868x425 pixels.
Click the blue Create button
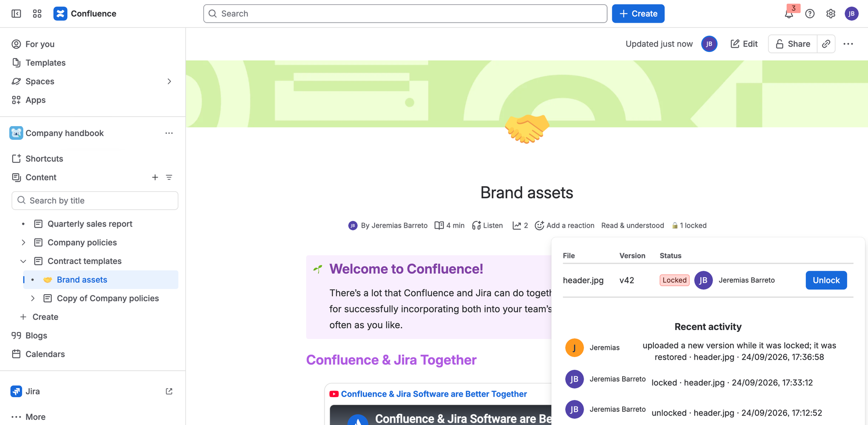(x=638, y=14)
